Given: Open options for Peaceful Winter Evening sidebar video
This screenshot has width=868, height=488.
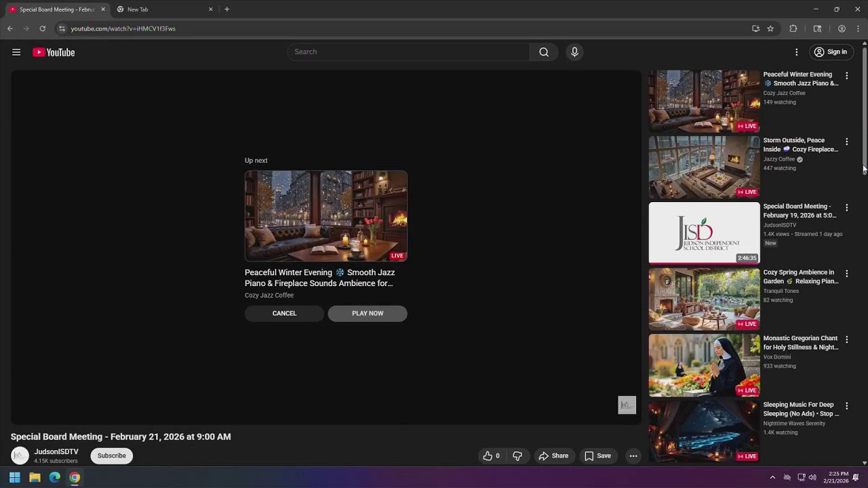Looking at the screenshot, I should point(846,75).
